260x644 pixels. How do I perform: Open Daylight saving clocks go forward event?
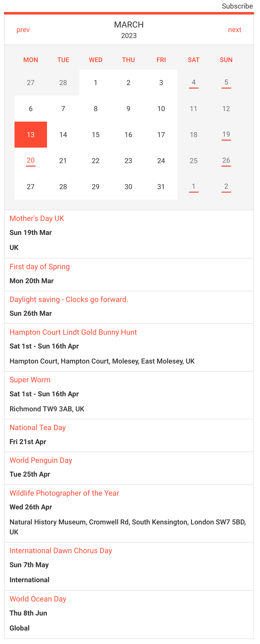(69, 299)
